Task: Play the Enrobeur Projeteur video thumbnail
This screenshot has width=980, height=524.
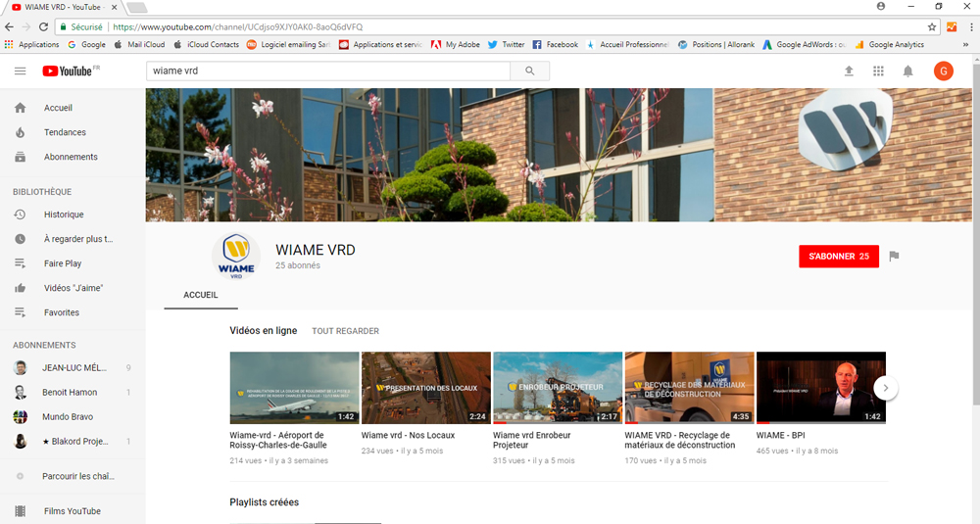Action: (x=558, y=388)
